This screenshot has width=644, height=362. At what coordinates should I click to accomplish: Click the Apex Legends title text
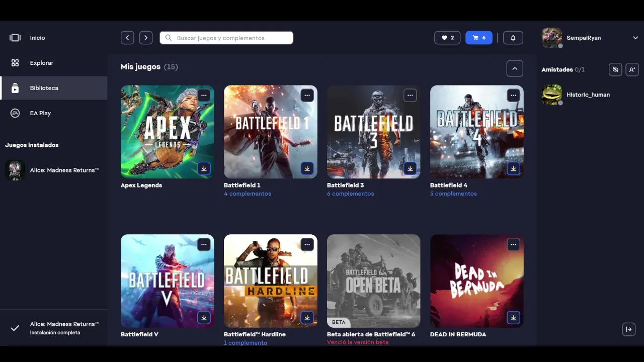tap(141, 185)
